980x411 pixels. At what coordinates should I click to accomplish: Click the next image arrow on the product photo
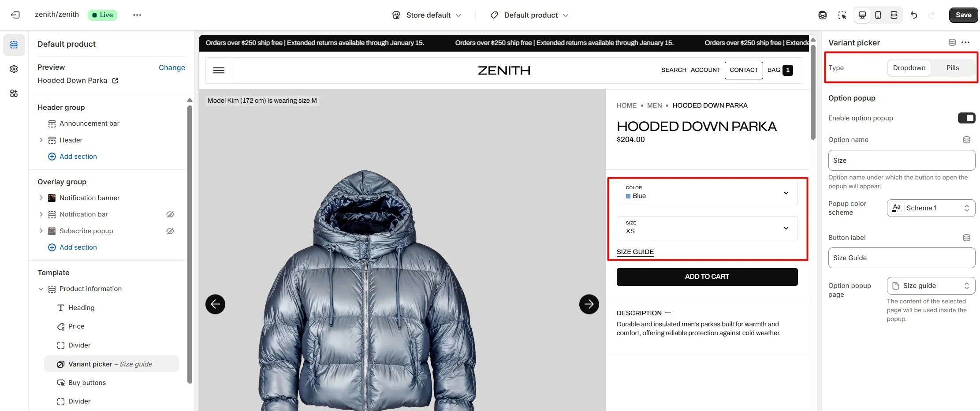click(589, 304)
